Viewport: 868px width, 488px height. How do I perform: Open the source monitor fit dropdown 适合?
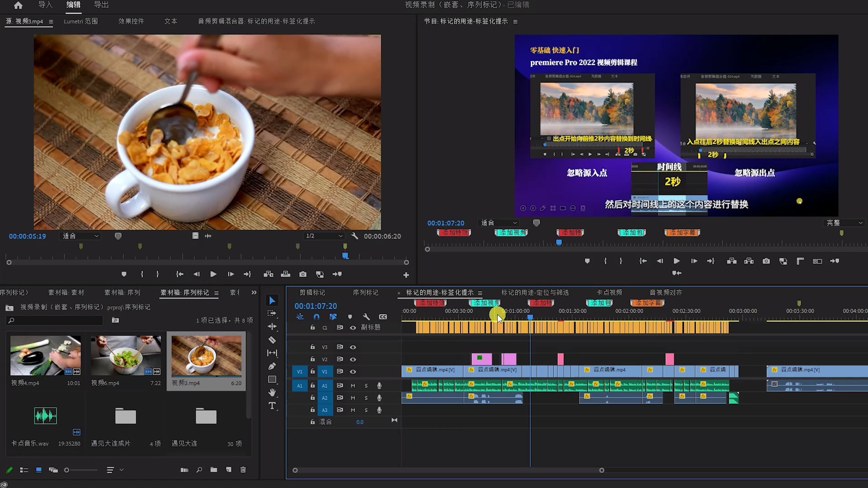(80, 235)
